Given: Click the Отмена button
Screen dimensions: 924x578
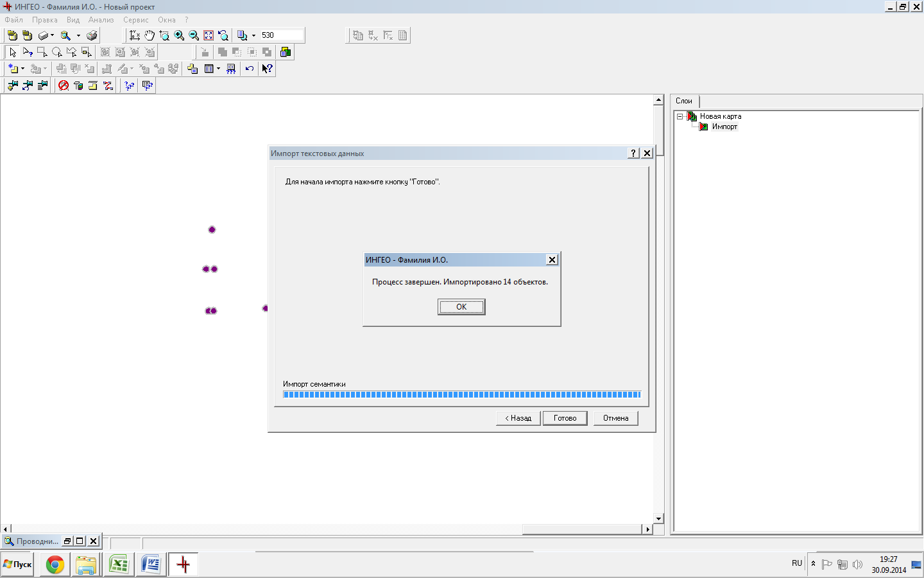Looking at the screenshot, I should coord(616,418).
